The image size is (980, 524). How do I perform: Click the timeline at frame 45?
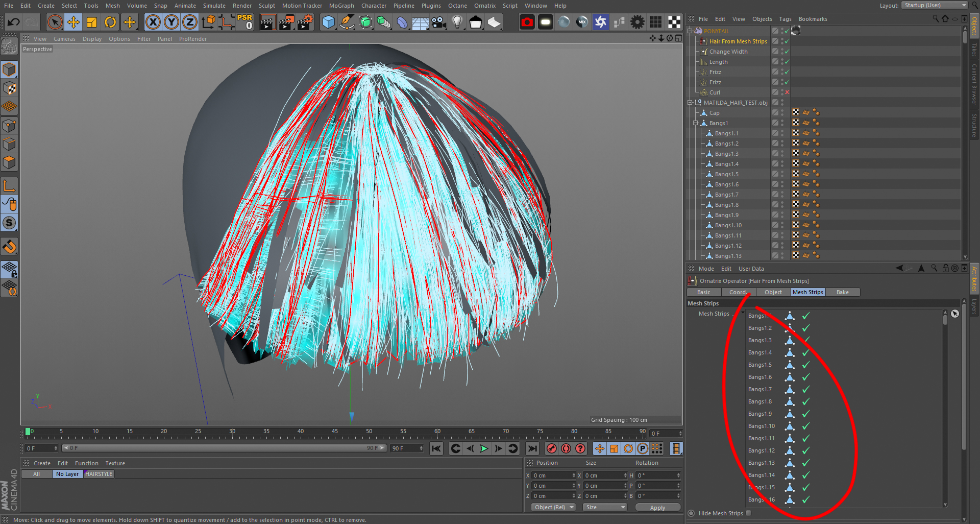335,435
